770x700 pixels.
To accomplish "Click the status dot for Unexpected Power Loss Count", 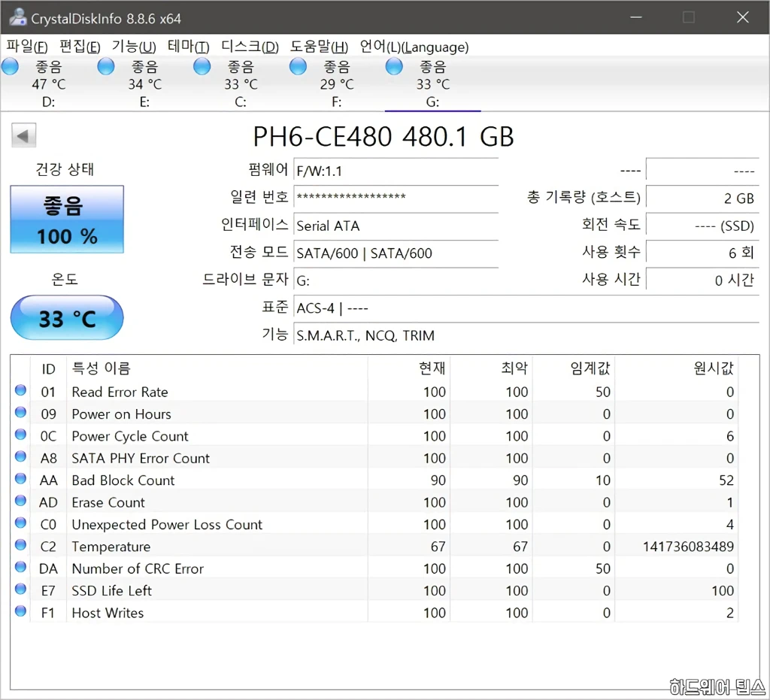I will pyautogui.click(x=20, y=523).
